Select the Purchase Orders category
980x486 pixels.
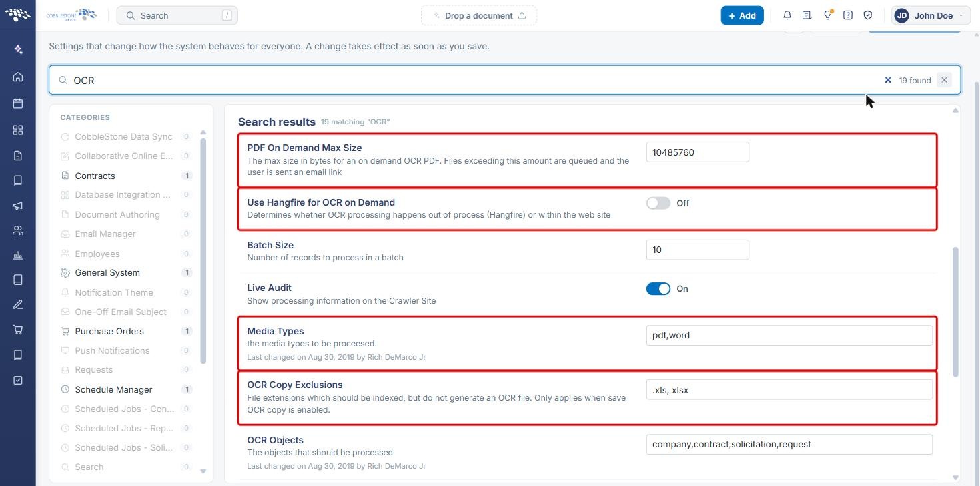click(127, 331)
